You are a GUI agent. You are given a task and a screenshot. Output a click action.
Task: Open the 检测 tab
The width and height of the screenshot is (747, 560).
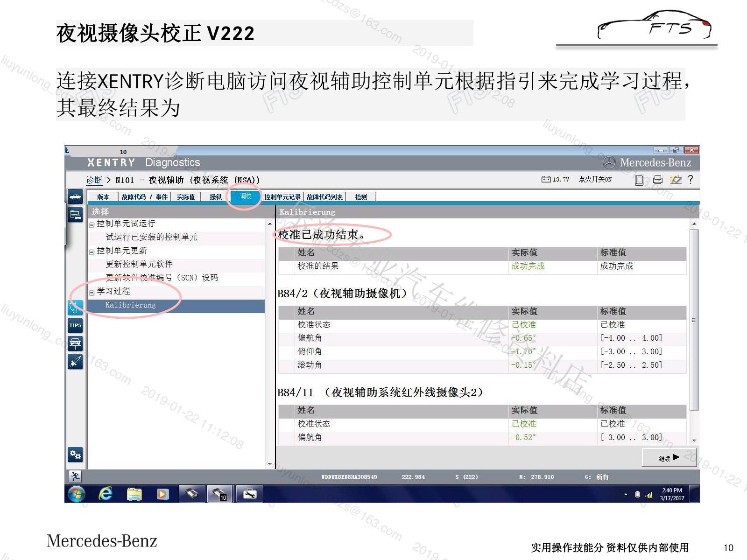(x=361, y=197)
